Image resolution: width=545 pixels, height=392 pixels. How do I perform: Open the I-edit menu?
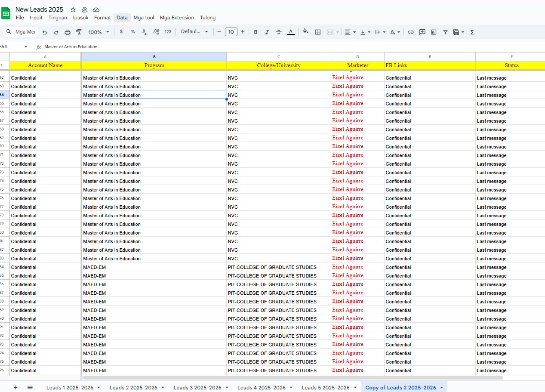(x=36, y=18)
